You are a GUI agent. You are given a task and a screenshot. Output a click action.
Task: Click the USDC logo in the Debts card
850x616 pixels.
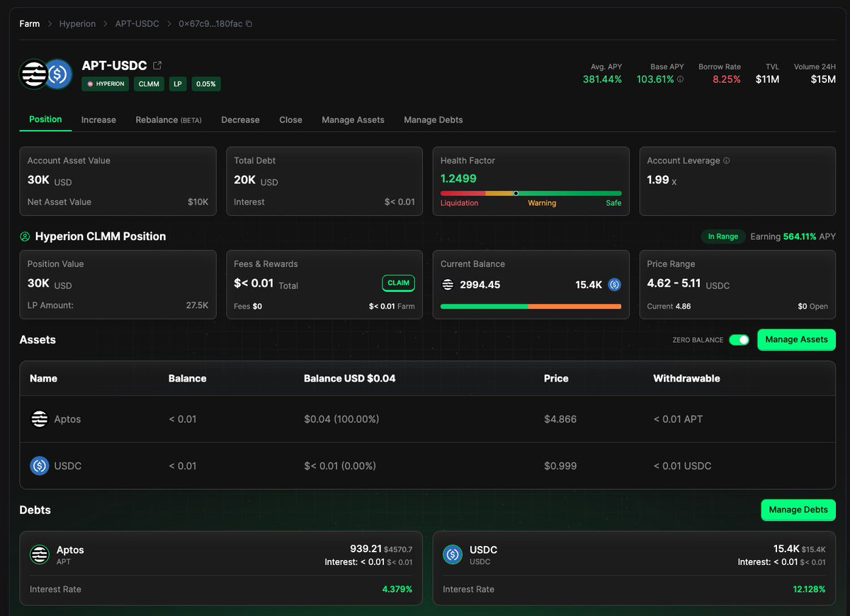click(x=453, y=555)
